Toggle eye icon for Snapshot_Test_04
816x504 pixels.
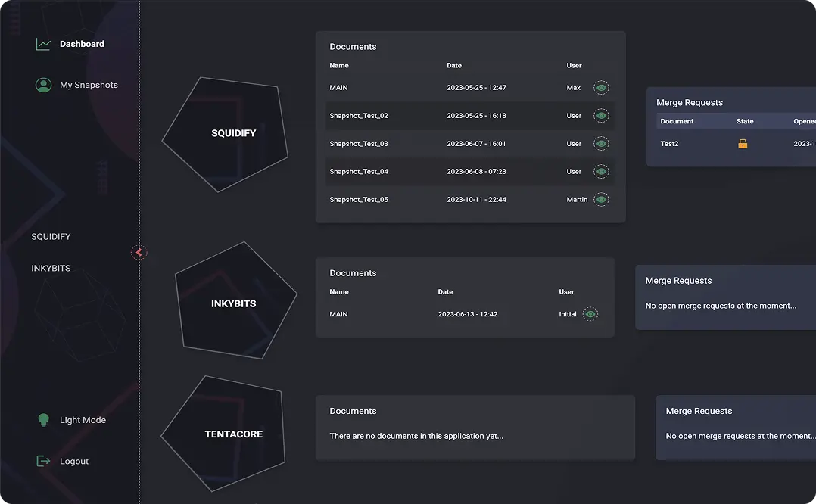pos(601,172)
